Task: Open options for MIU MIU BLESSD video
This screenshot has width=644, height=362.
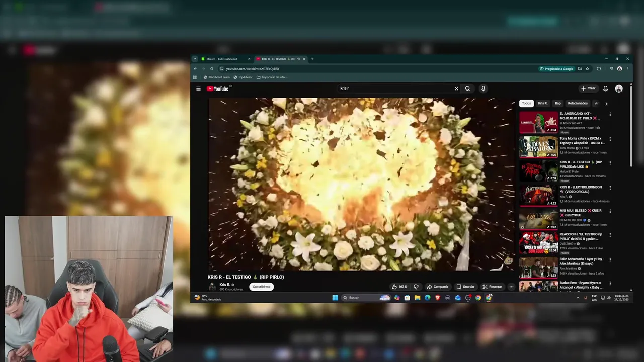Action: tap(610, 211)
